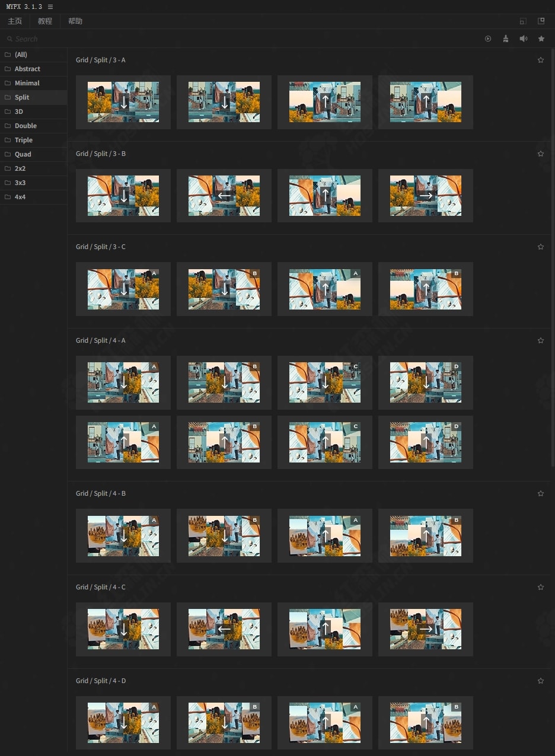
Task: Choose 3 - C preset B with down arrow
Action: pyautogui.click(x=224, y=289)
